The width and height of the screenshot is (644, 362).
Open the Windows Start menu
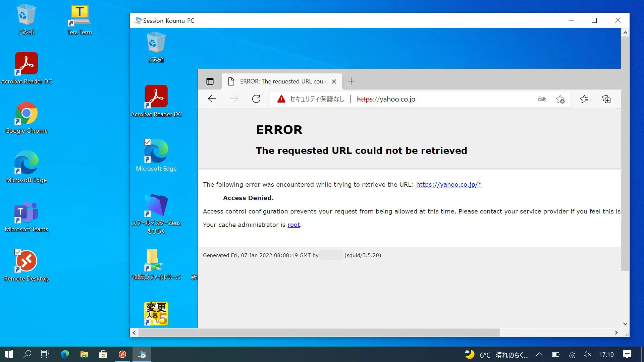tap(9, 354)
